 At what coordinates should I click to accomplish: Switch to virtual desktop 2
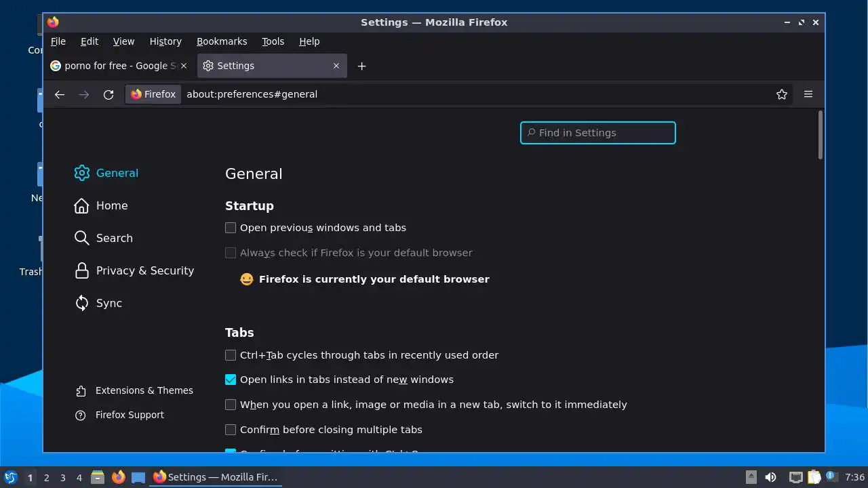[x=47, y=478]
